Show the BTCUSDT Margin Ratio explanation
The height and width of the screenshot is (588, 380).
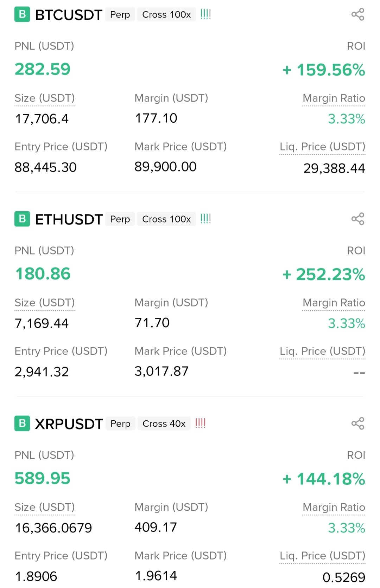[x=334, y=98]
